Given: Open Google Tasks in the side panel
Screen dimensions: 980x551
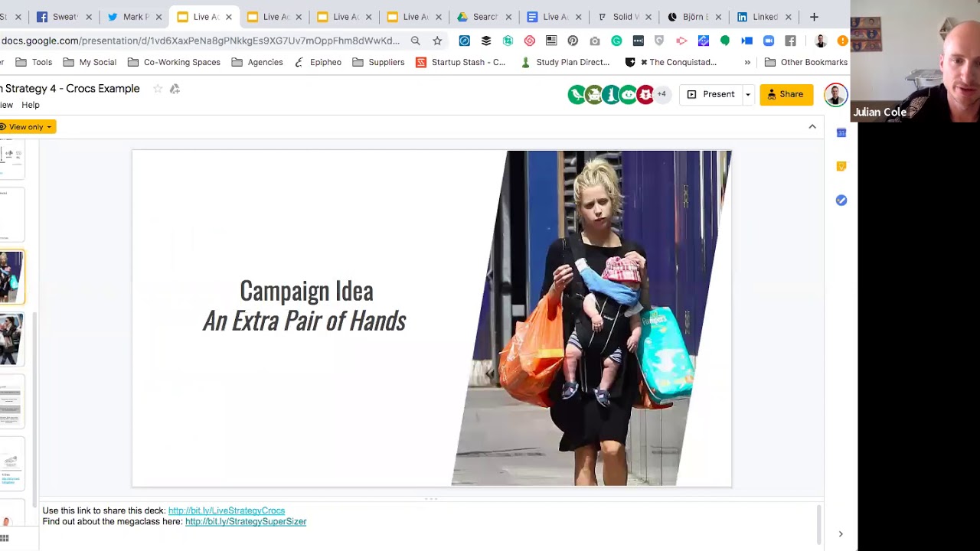Looking at the screenshot, I should coord(841,200).
